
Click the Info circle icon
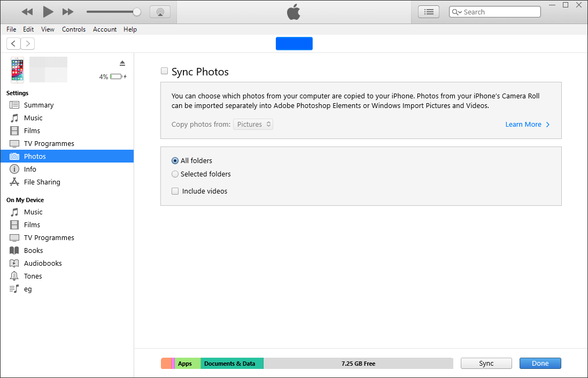tap(14, 169)
